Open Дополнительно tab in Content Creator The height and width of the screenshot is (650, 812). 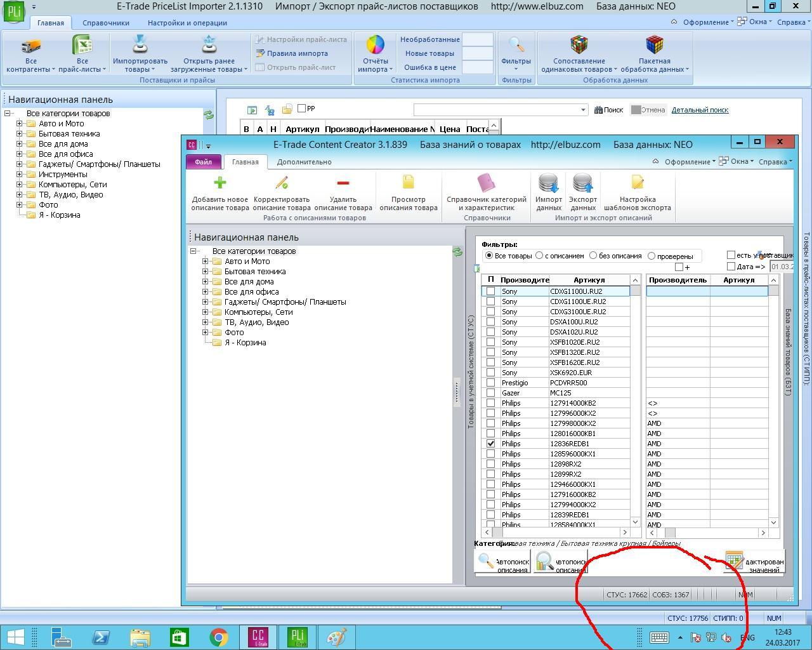(x=304, y=162)
